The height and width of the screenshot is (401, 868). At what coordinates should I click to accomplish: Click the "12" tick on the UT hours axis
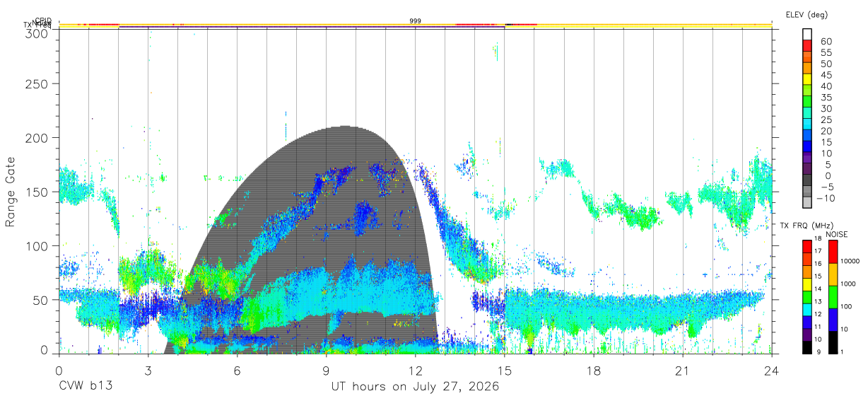(x=416, y=371)
